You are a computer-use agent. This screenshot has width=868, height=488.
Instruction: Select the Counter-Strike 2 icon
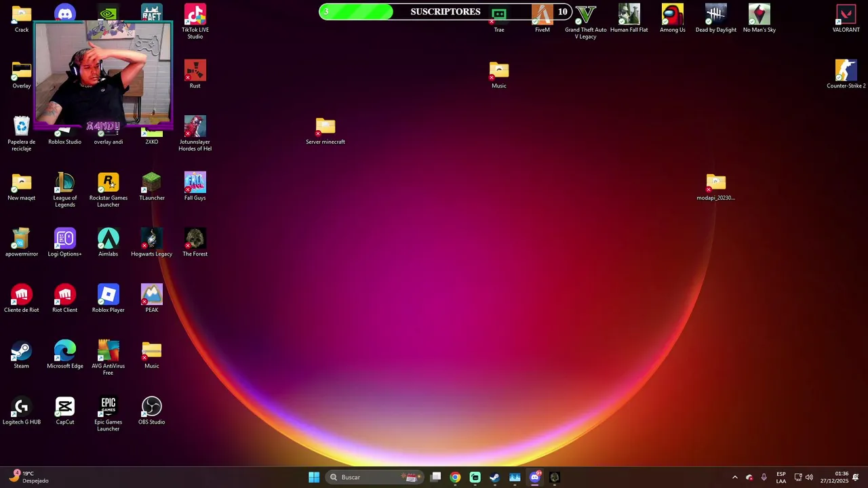pyautogui.click(x=846, y=75)
